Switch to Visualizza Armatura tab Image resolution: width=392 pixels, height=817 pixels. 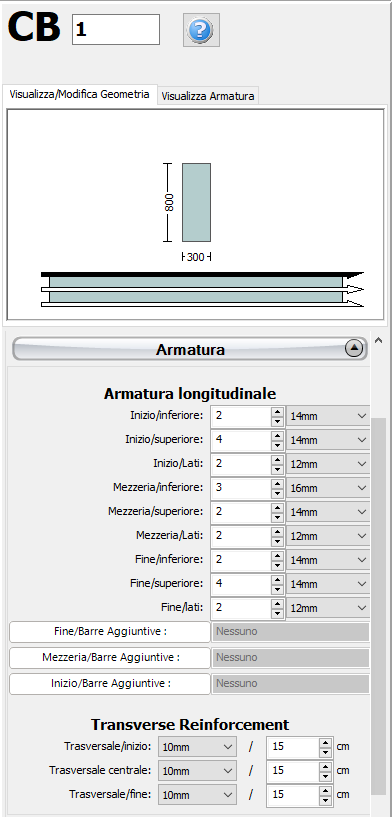pos(208,96)
